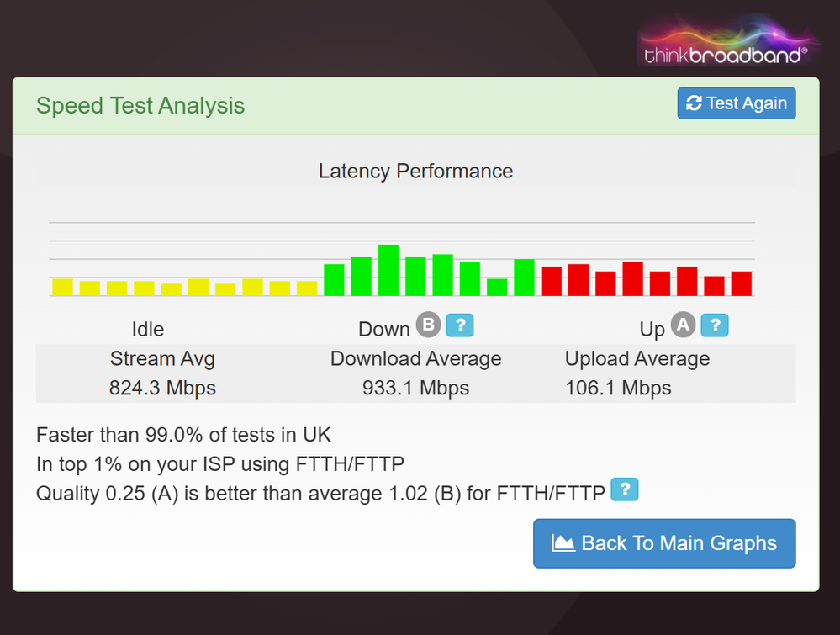Image resolution: width=840 pixels, height=635 pixels.
Task: Click Back To Main Graphs button
Action: coord(663,543)
